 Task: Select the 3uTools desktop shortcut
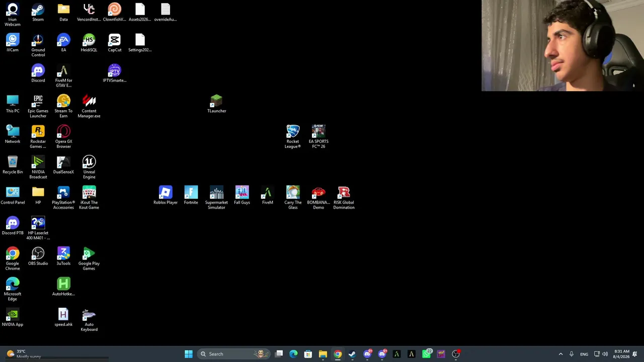[x=63, y=256]
